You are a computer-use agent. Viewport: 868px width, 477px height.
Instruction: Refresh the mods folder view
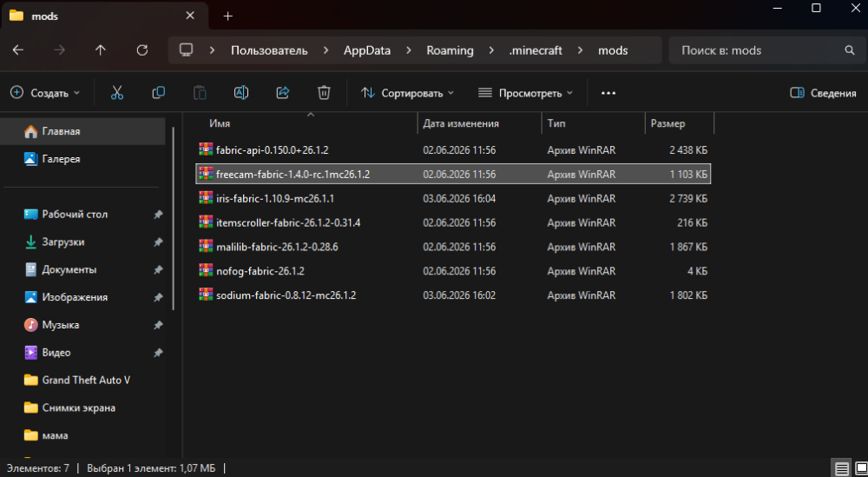(142, 50)
